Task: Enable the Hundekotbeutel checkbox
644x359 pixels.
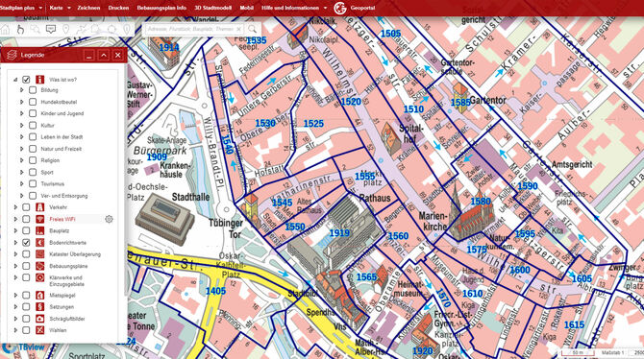Action: [33, 102]
